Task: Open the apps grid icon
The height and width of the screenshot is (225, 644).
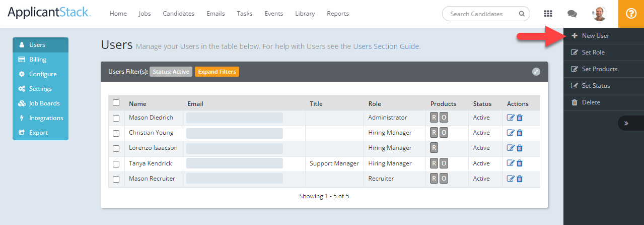Action: (x=548, y=14)
